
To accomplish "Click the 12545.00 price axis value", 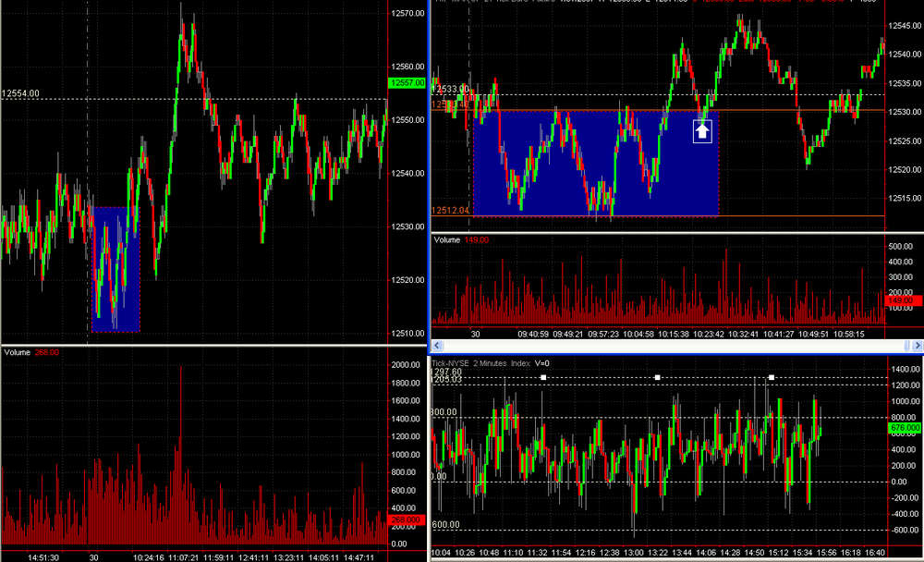I will coord(905,26).
